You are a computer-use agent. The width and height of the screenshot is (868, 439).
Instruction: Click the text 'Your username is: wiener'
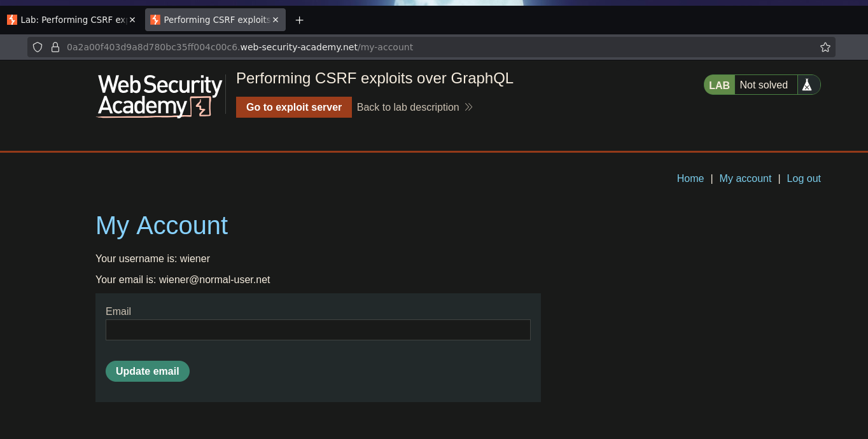click(153, 258)
